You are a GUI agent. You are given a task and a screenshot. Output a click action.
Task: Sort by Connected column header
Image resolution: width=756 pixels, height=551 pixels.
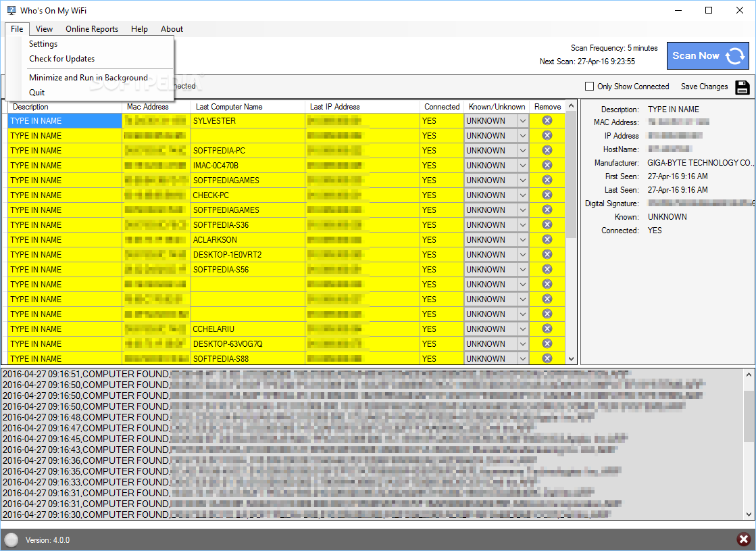pos(442,107)
